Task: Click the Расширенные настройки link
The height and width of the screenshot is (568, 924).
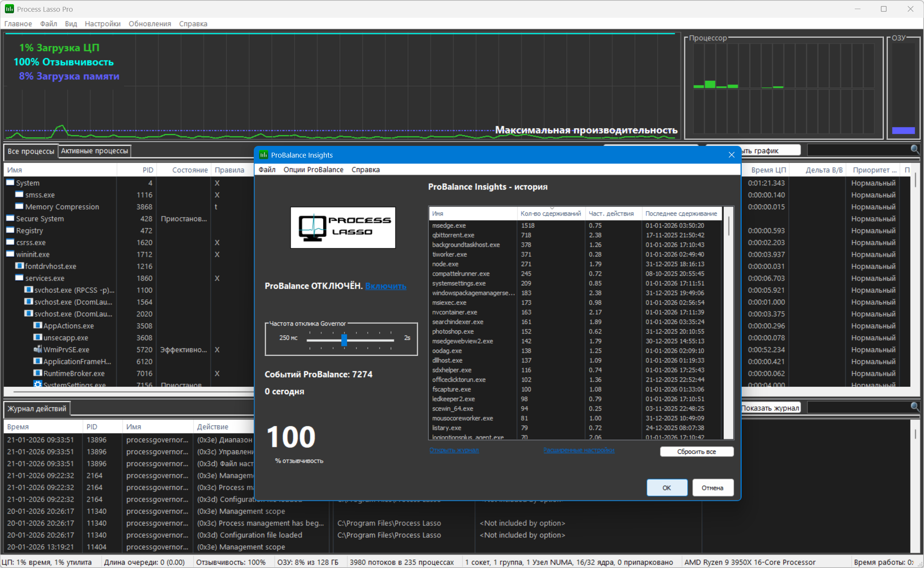Action: pyautogui.click(x=578, y=450)
